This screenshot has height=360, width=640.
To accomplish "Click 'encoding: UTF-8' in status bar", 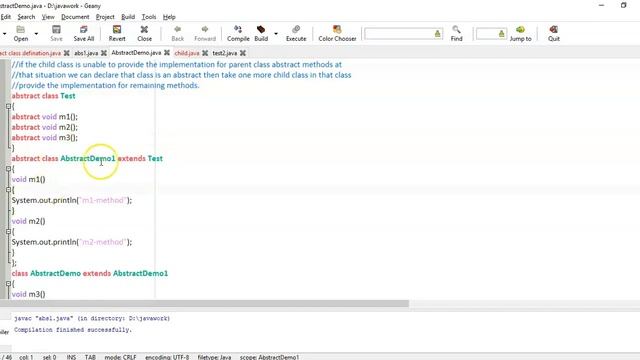I will (x=167, y=357).
